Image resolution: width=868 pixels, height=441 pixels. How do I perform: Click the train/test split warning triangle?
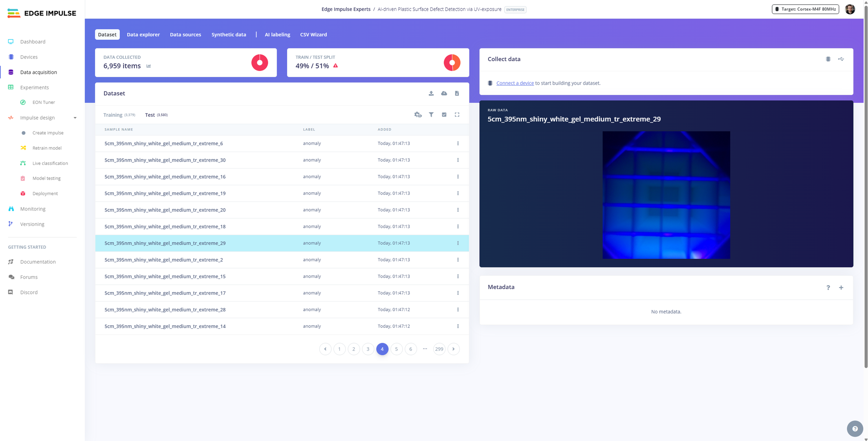pos(336,66)
